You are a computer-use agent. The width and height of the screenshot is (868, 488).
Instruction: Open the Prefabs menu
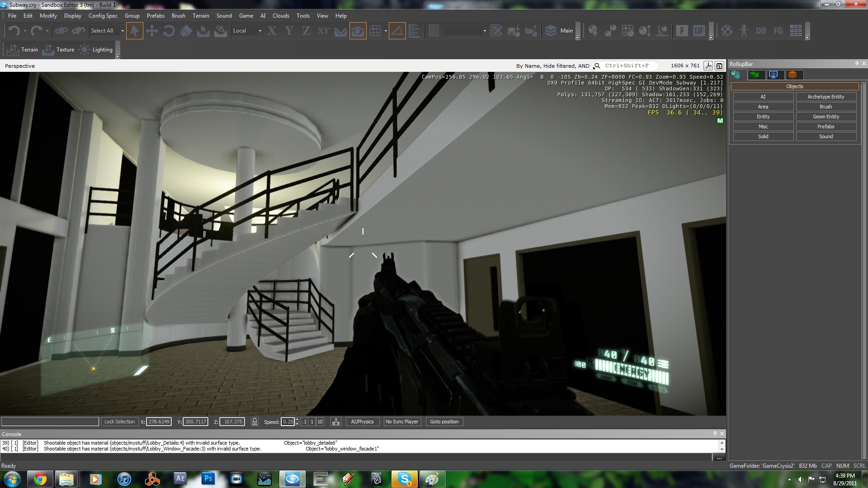156,15
